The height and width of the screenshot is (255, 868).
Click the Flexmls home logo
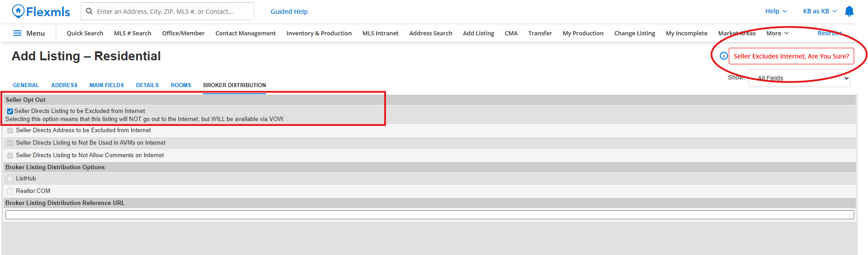(x=41, y=12)
